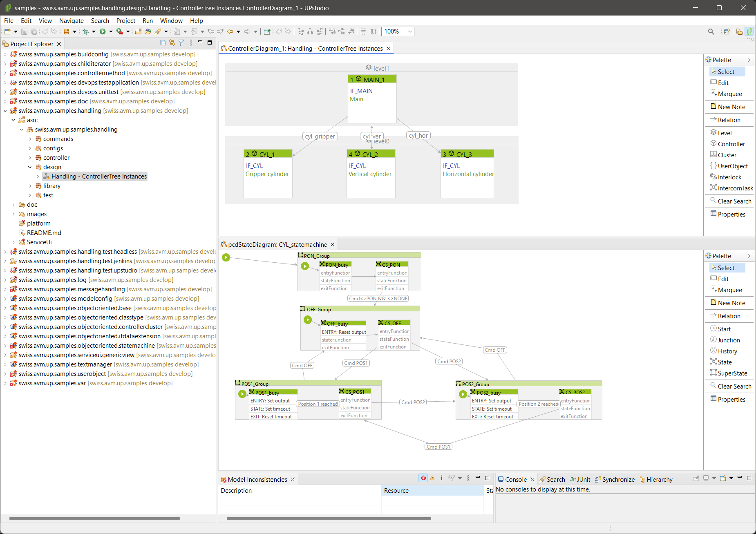
Task: Click the green Run button in toolbar
Action: click(x=103, y=31)
